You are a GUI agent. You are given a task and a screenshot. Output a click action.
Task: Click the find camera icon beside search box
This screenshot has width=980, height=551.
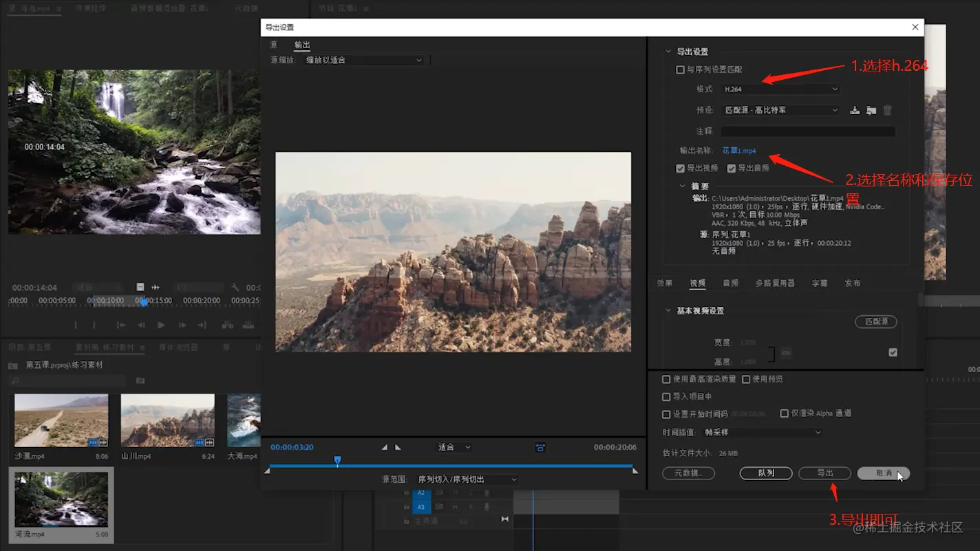click(x=140, y=380)
